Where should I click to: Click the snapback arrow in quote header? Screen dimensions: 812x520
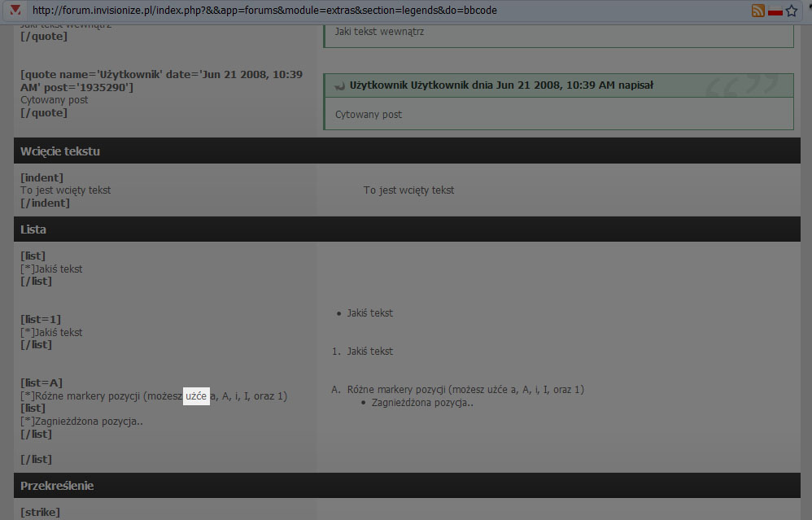tap(341, 85)
